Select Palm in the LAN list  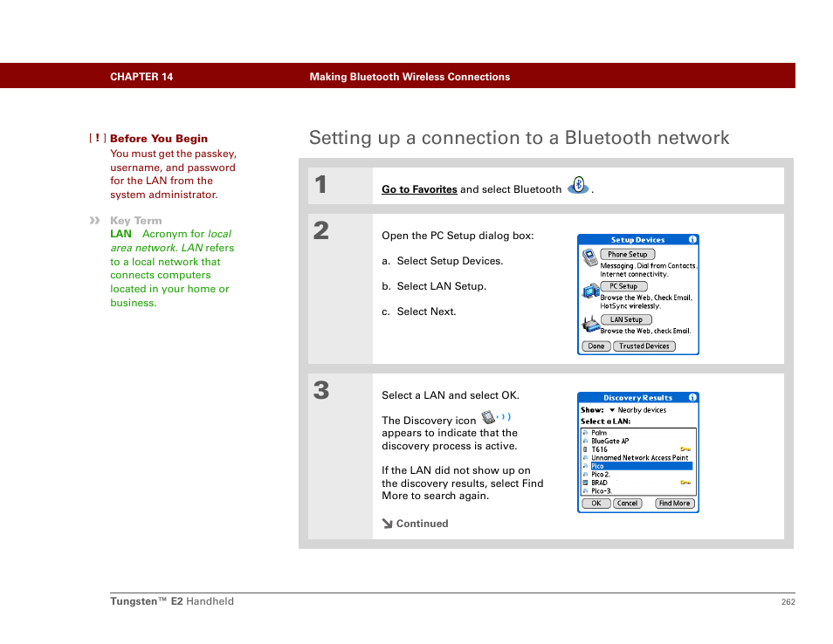tap(638, 433)
